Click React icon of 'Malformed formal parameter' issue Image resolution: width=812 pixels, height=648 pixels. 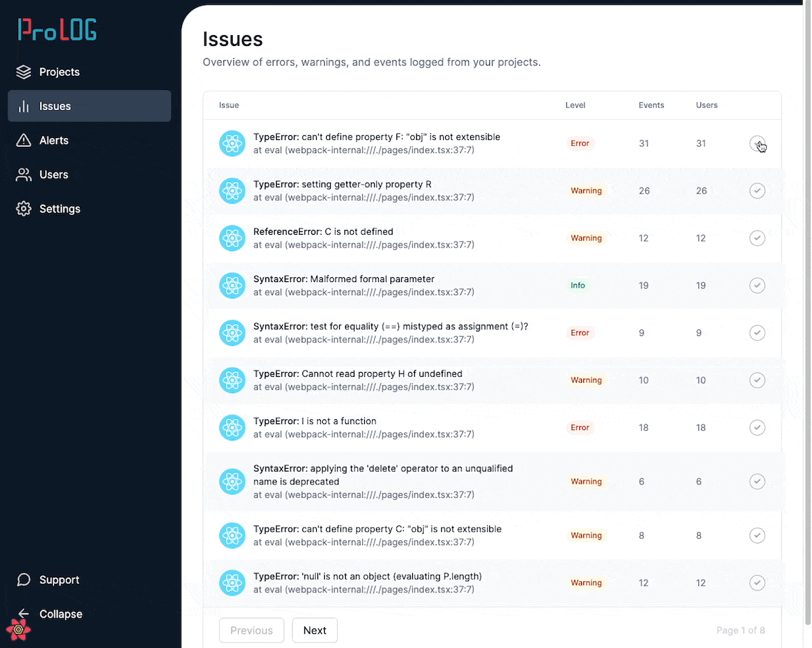[x=232, y=285]
